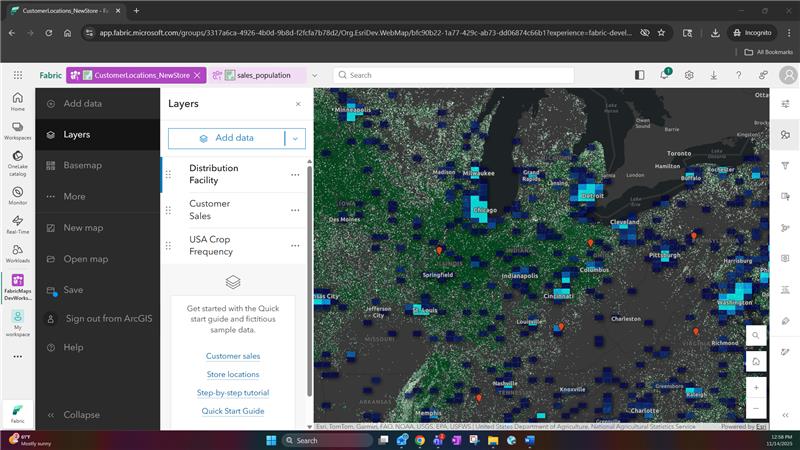Click the Fabric search box
The height and width of the screenshot is (450, 800).
(454, 76)
